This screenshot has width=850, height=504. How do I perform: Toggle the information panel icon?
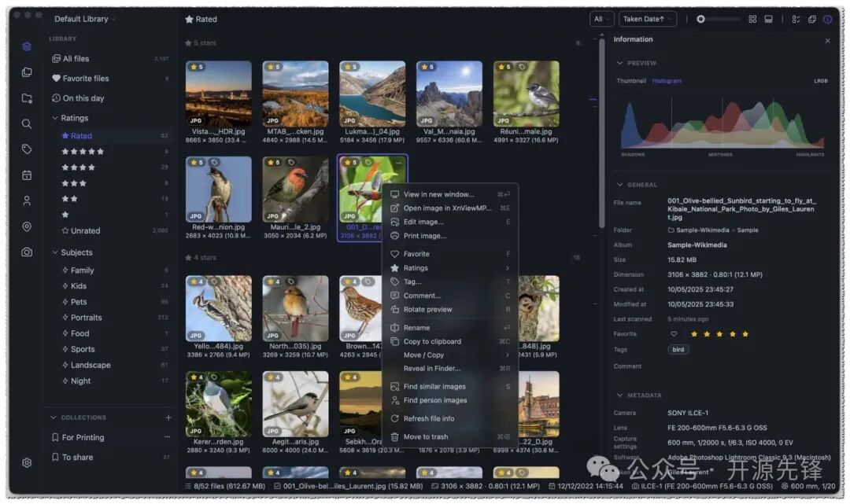828,19
